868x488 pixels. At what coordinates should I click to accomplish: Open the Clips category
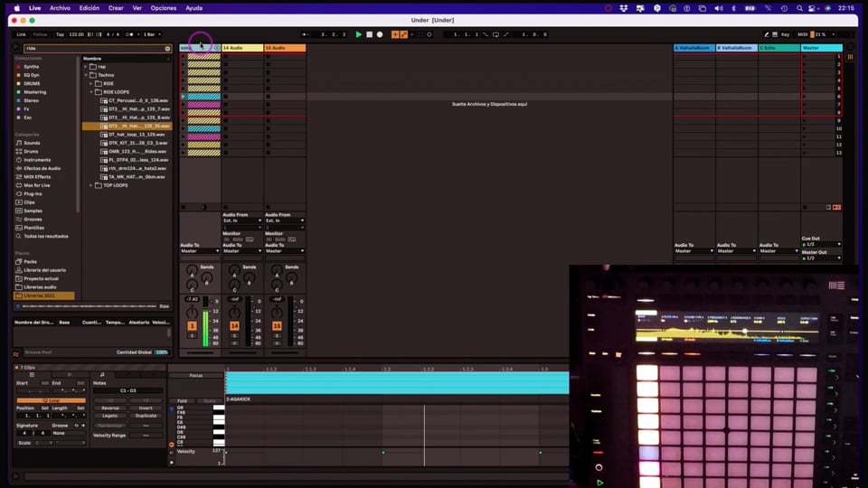tap(29, 202)
